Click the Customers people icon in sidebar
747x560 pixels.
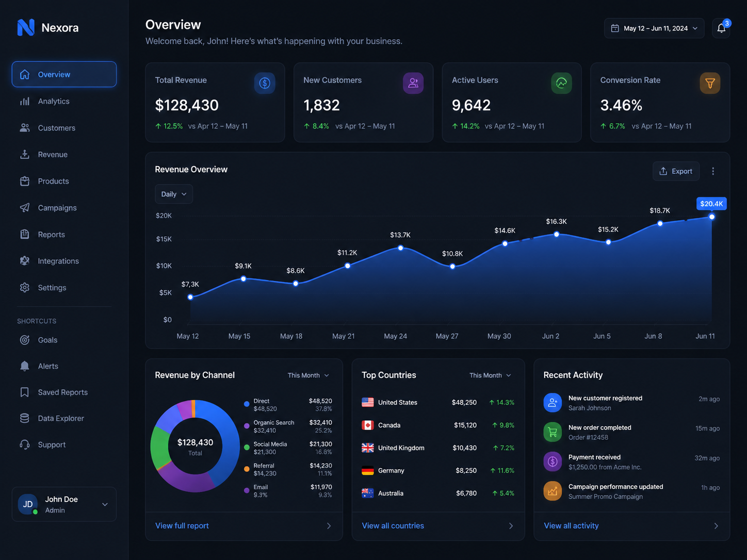24,128
